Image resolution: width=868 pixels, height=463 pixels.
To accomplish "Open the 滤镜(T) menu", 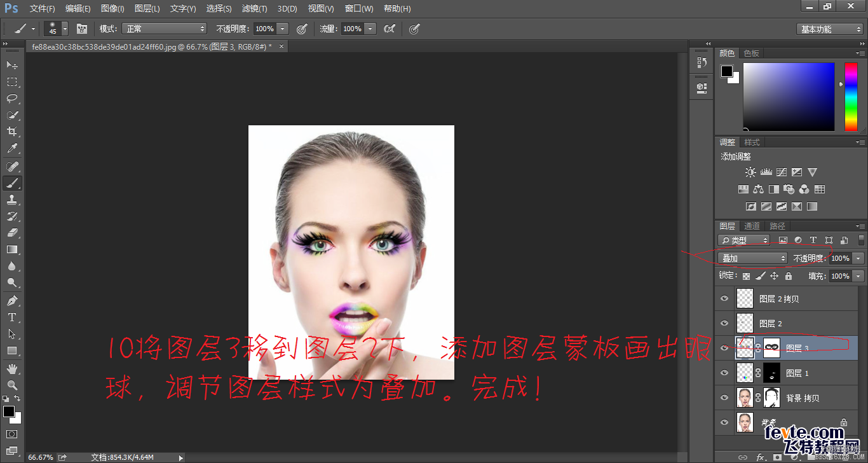I will 254,8.
